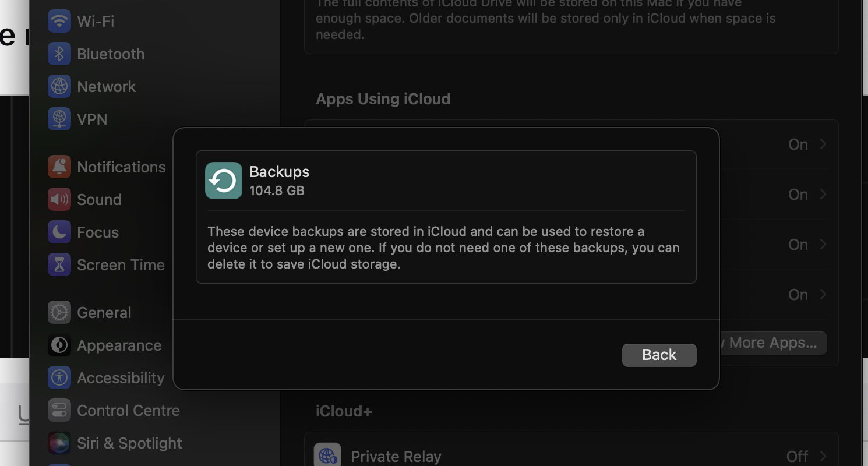Open Private Relay Off chevron
This screenshot has width=868, height=466.
point(823,456)
